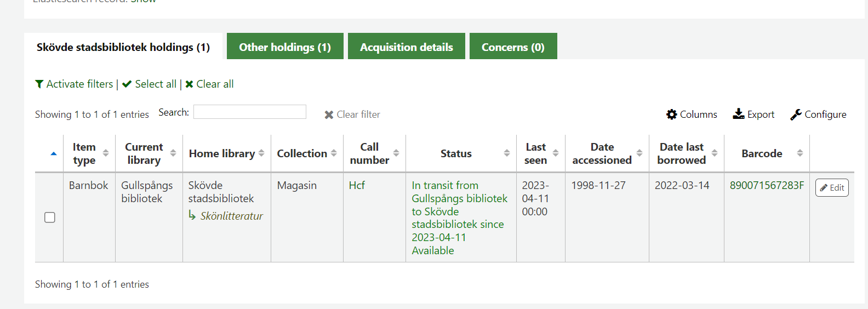Click the Clear all X icon
868x309 pixels.
pyautogui.click(x=189, y=84)
